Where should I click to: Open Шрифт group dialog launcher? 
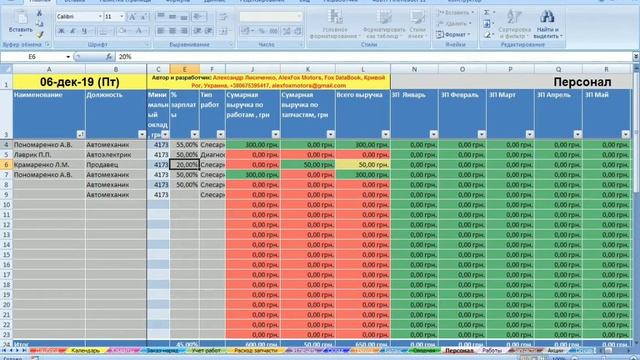click(x=147, y=44)
